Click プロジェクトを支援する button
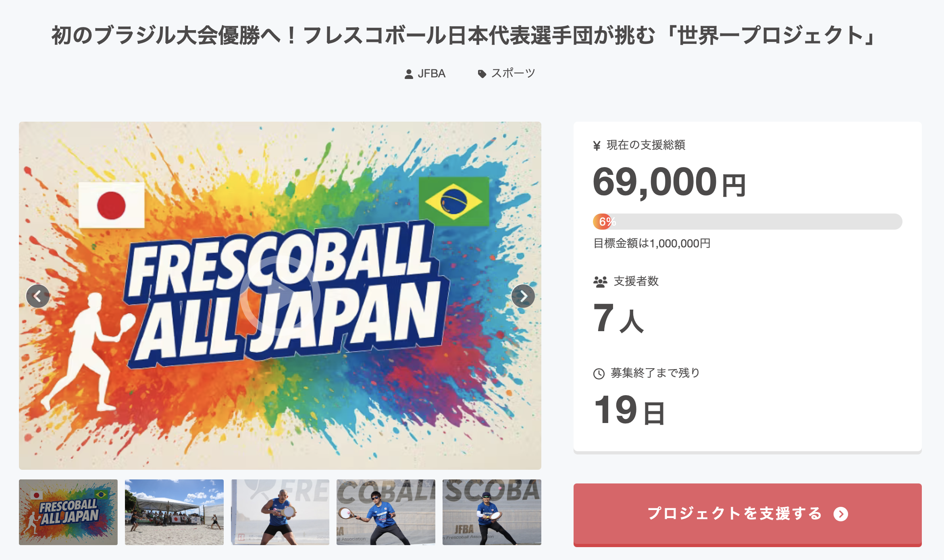 (x=747, y=514)
